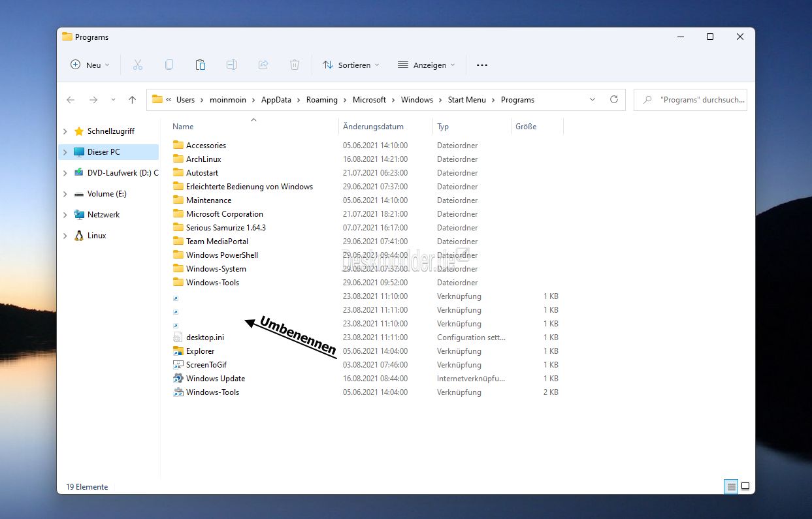The height and width of the screenshot is (519, 812).
Task: Click the ScreenToGif shortcut icon
Action: [x=178, y=365]
